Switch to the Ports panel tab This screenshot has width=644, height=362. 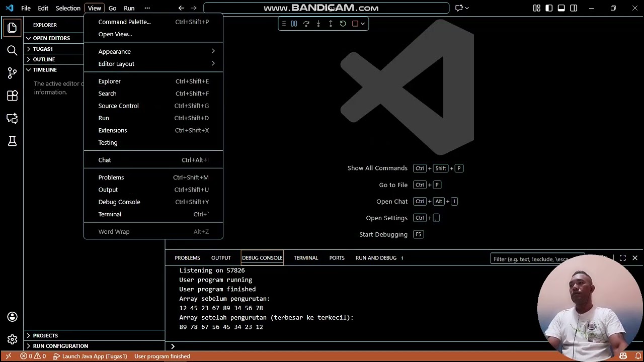[337, 258]
